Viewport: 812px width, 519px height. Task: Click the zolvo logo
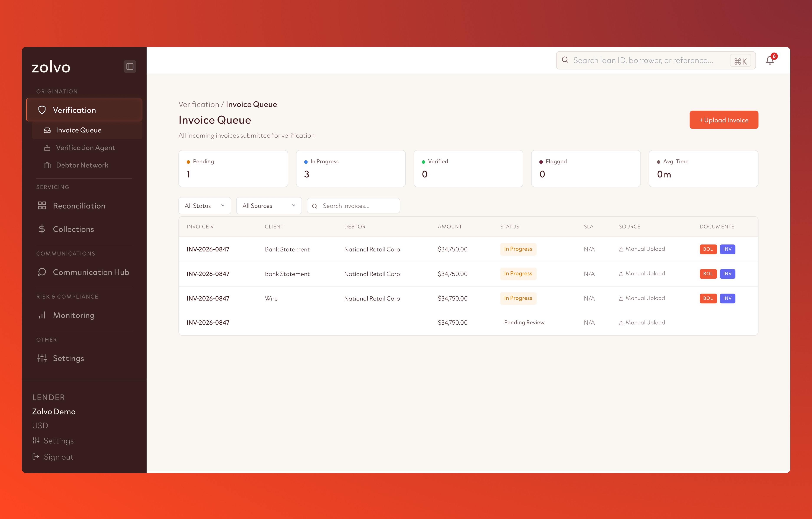coord(51,67)
